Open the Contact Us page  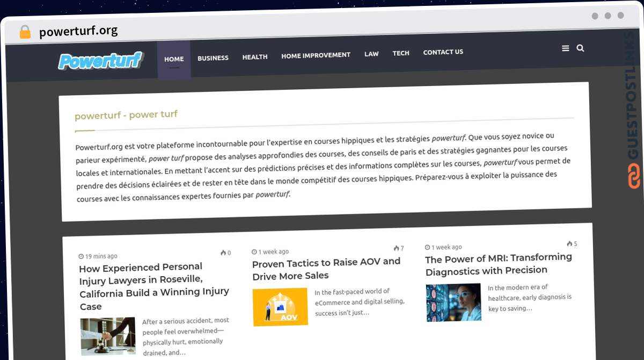click(443, 52)
